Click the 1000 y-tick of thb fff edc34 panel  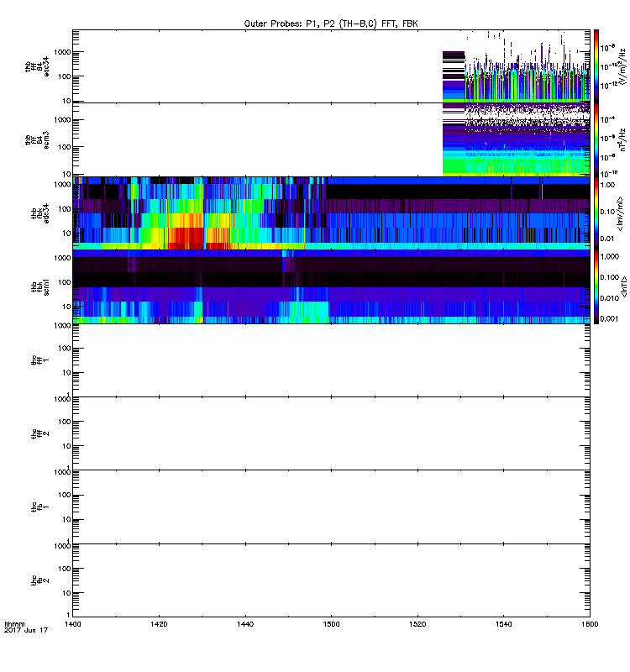[x=62, y=52]
